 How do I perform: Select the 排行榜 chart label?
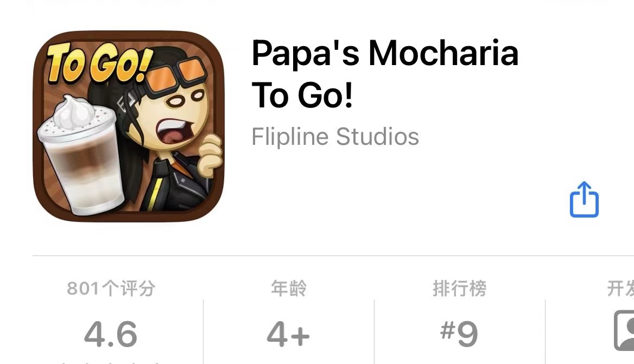pyautogui.click(x=459, y=289)
